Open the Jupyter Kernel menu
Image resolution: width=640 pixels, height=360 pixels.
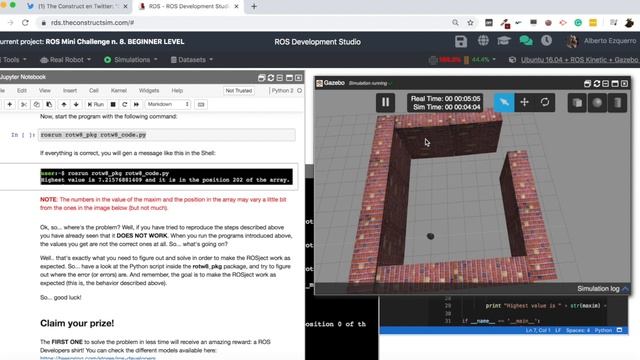coord(119,90)
